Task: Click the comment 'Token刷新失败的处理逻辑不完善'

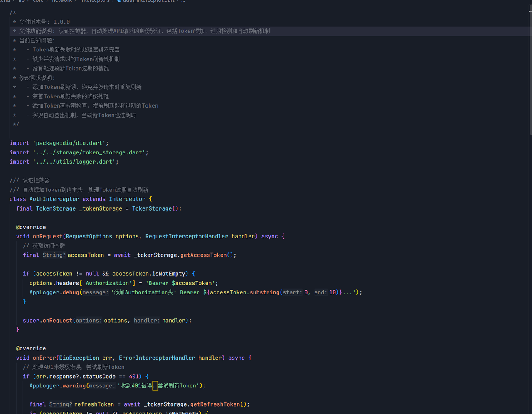Action: point(76,49)
